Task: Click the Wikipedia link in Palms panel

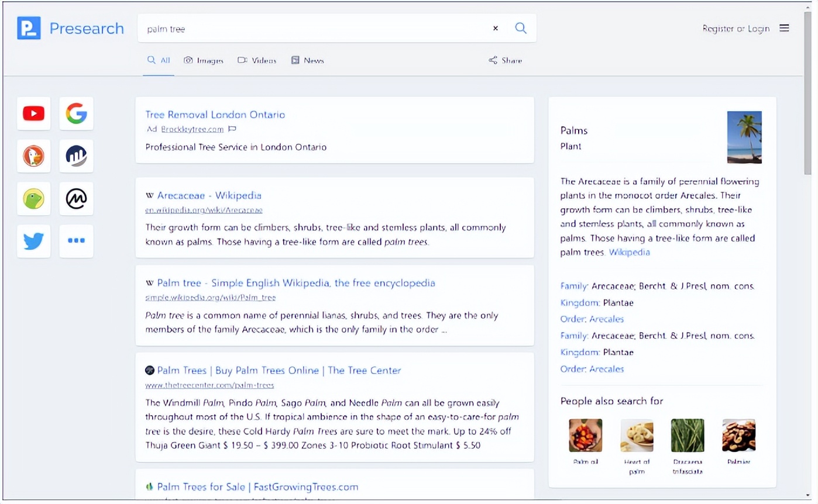Action: (630, 253)
